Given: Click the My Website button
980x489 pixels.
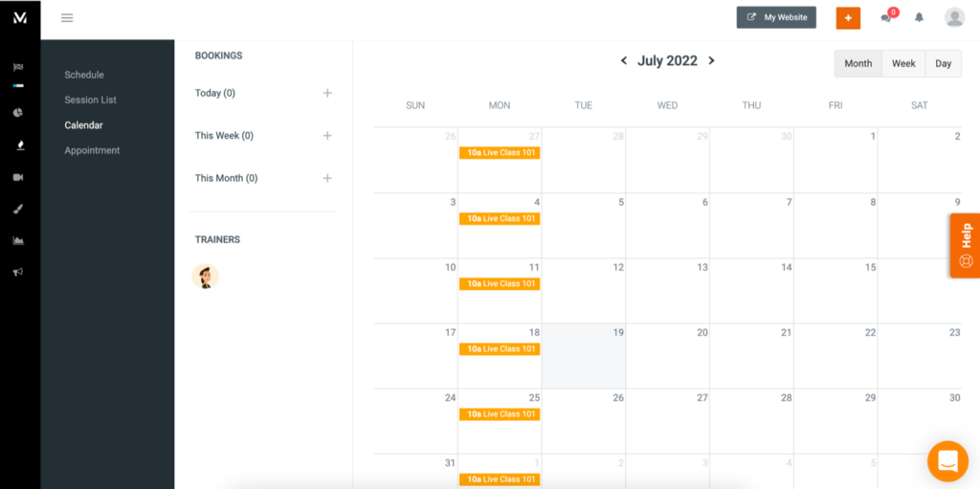Looking at the screenshot, I should tap(776, 17).
